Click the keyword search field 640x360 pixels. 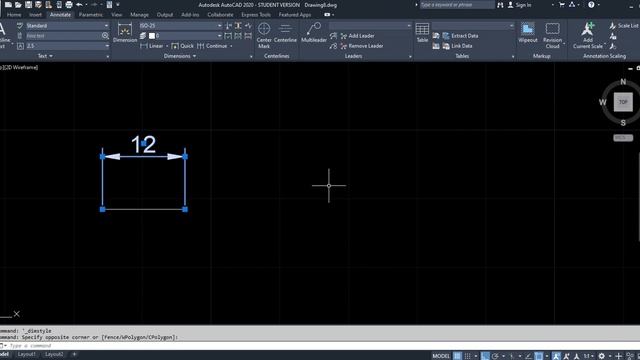(457, 5)
